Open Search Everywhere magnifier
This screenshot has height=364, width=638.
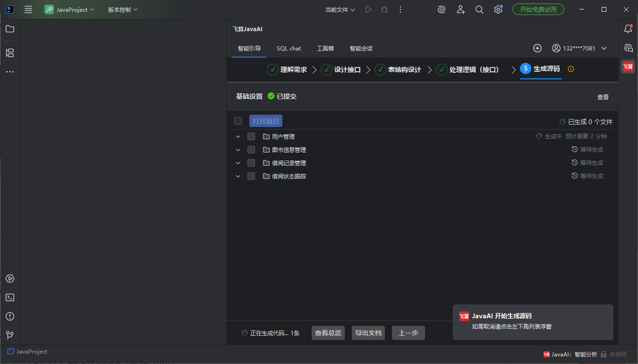(x=479, y=9)
